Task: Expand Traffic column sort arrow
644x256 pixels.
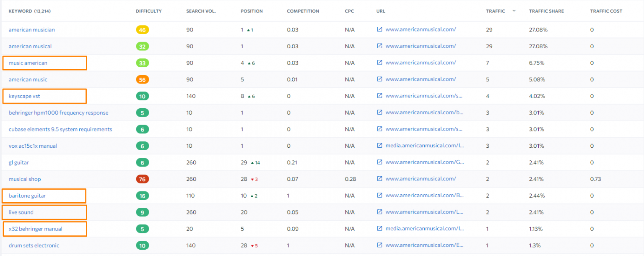Action: pyautogui.click(x=514, y=11)
